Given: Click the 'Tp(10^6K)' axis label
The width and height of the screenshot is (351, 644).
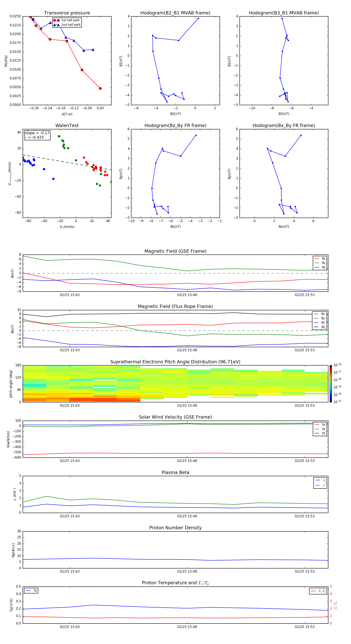Looking at the screenshot, I should (x=11, y=605).
